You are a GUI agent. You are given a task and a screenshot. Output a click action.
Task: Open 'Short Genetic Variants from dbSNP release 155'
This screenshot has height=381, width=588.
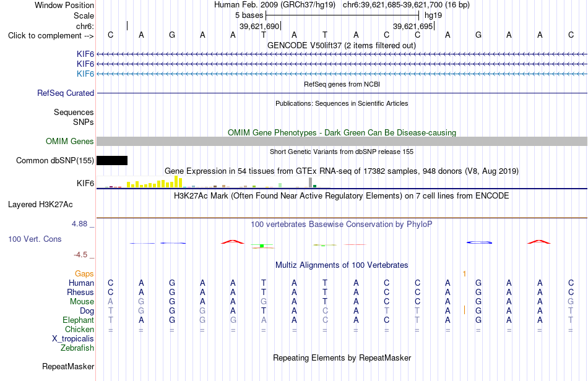[x=342, y=152]
